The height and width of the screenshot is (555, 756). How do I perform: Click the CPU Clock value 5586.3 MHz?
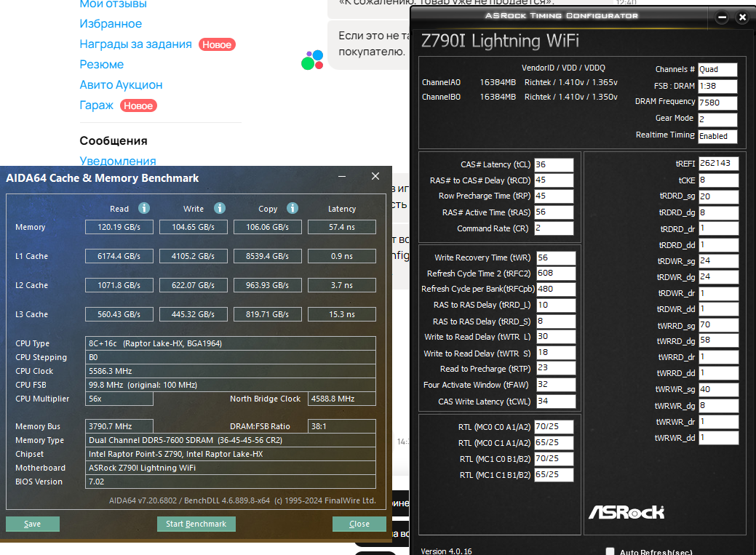(x=231, y=371)
